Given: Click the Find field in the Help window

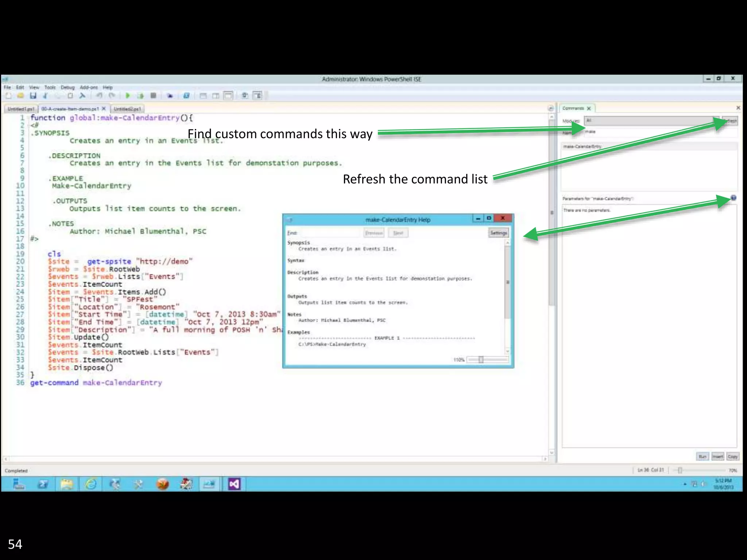Looking at the screenshot, I should pos(330,233).
